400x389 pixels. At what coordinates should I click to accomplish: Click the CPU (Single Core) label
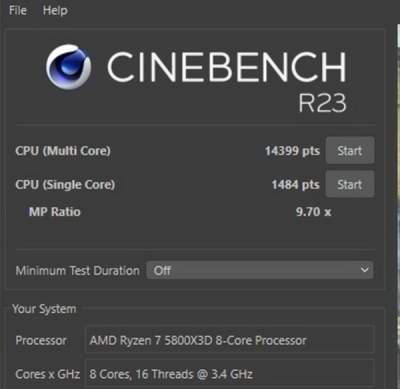[x=65, y=185]
